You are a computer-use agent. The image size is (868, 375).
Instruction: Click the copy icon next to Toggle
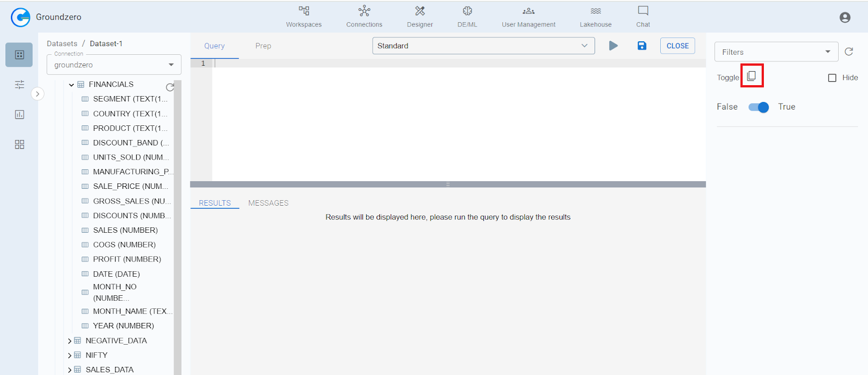[x=751, y=76]
